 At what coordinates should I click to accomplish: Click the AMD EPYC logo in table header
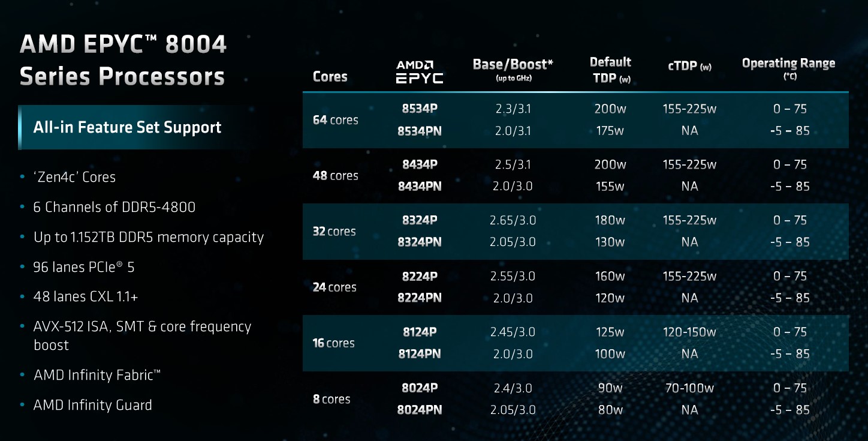[419, 71]
